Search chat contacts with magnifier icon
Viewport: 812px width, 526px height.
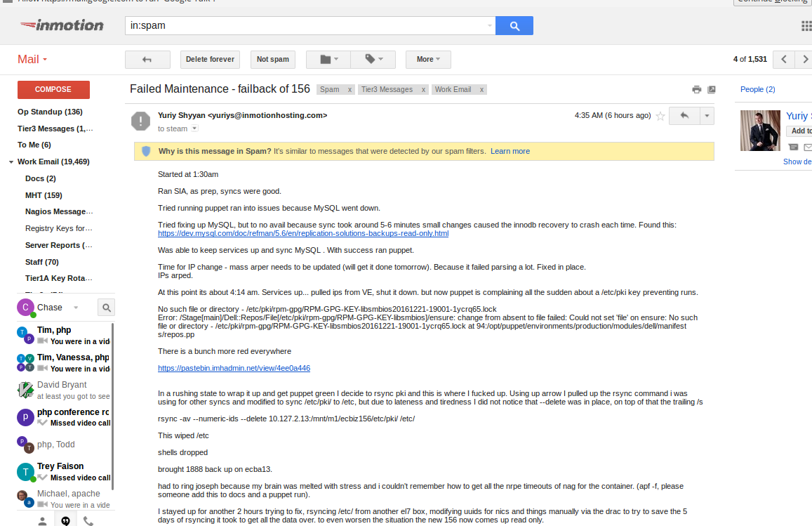[106, 308]
